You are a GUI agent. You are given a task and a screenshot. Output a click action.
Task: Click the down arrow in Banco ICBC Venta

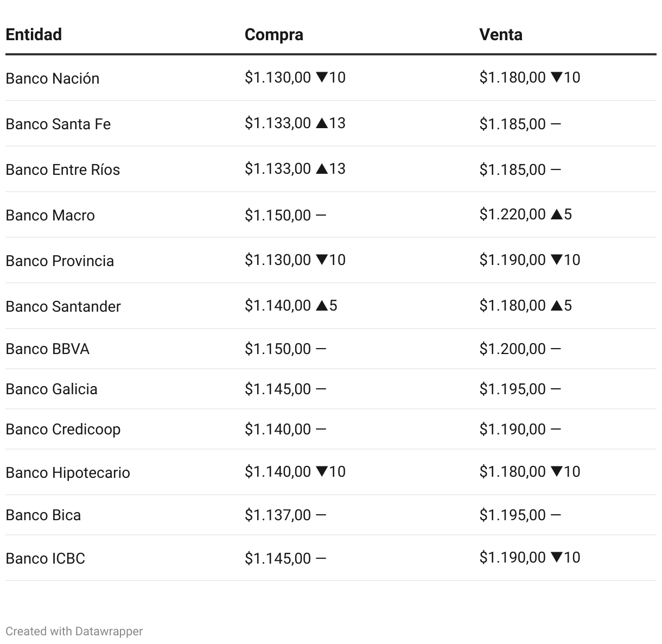point(556,558)
